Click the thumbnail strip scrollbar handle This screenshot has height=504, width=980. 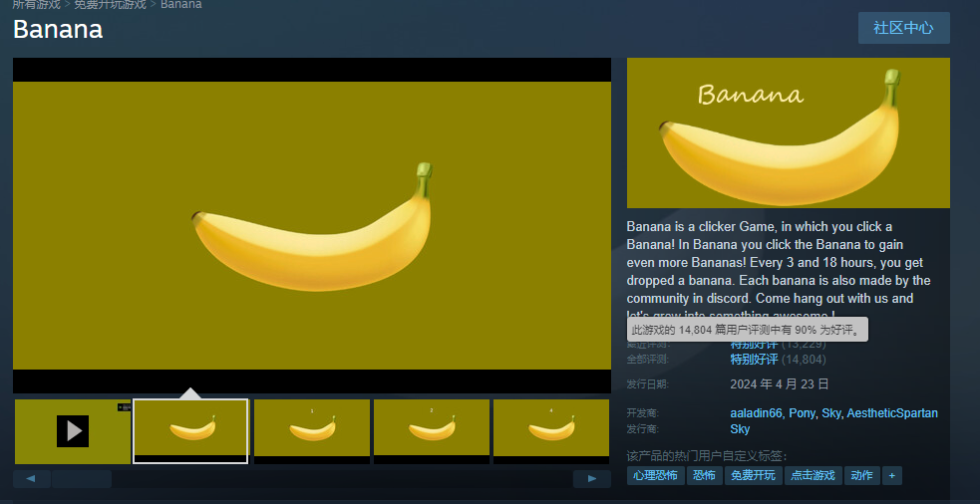[x=82, y=479]
